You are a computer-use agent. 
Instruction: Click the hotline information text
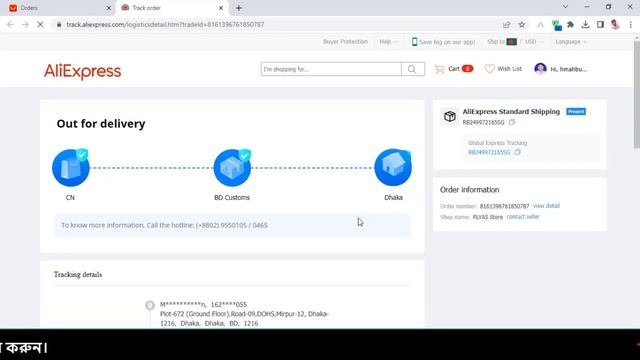[x=164, y=225]
